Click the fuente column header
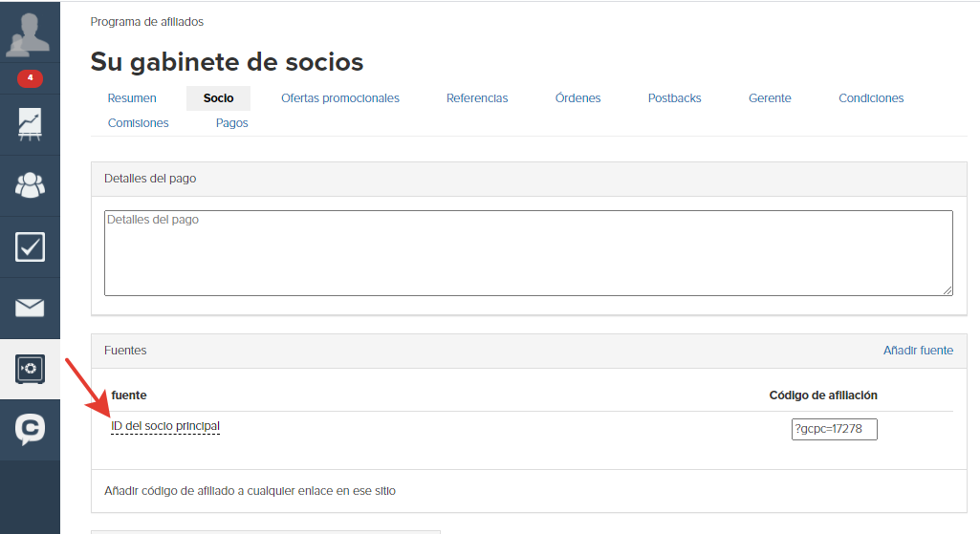 click(129, 395)
